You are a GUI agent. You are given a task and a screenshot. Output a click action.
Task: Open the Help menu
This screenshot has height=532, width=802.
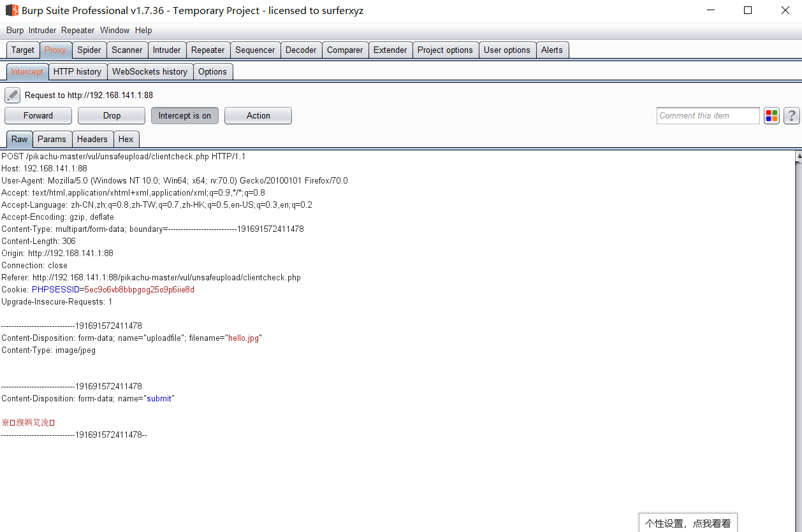click(143, 30)
